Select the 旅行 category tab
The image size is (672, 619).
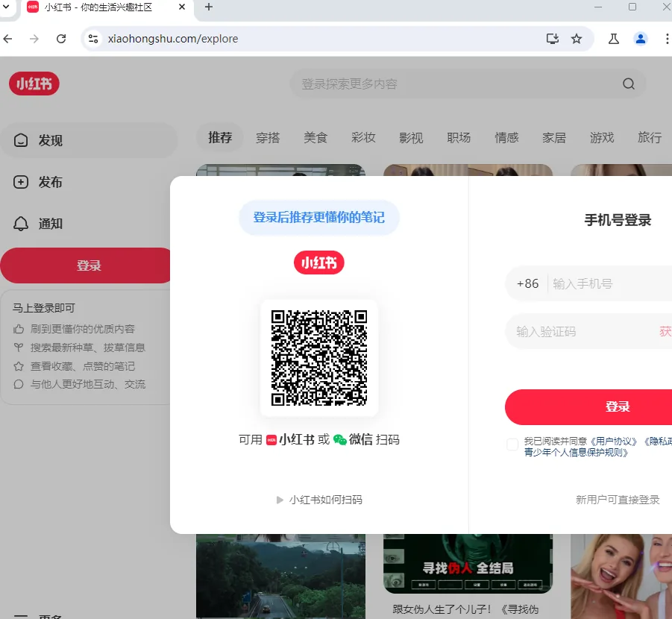[x=650, y=138]
